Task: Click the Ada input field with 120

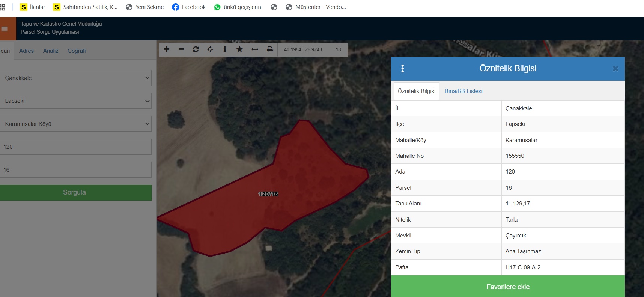Action: [75, 147]
